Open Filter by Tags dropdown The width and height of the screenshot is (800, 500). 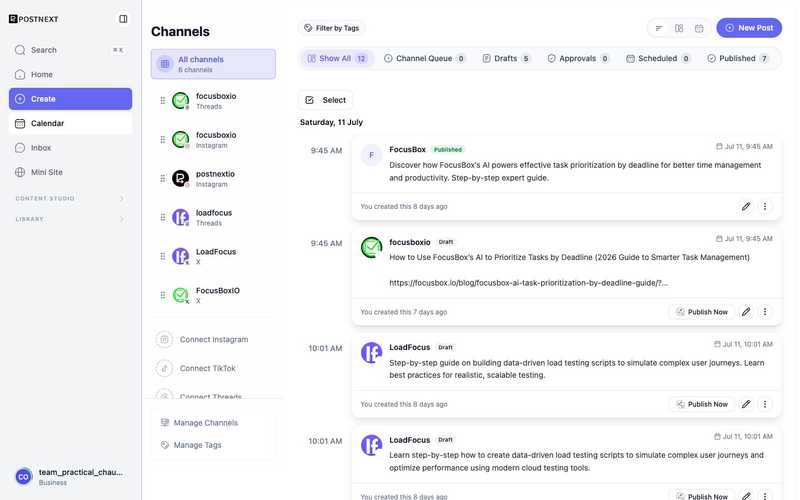coord(332,28)
